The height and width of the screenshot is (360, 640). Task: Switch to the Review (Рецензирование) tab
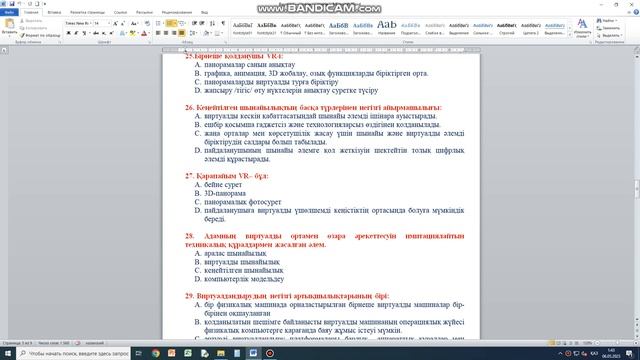(x=177, y=12)
